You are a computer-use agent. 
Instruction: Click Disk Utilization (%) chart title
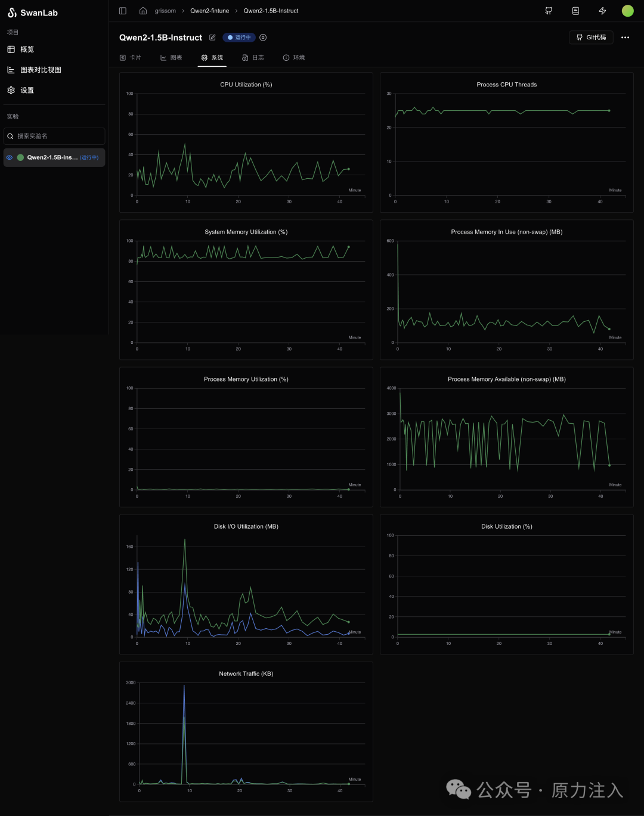pyautogui.click(x=506, y=526)
